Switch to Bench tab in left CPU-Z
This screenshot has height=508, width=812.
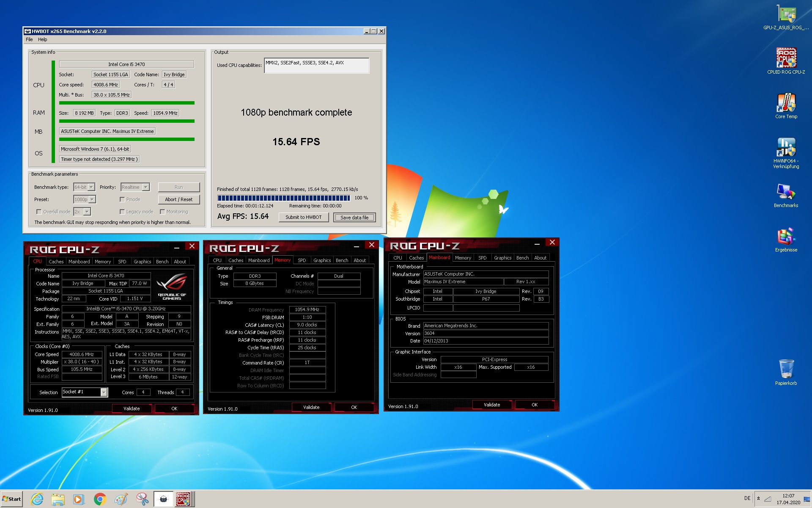point(162,262)
